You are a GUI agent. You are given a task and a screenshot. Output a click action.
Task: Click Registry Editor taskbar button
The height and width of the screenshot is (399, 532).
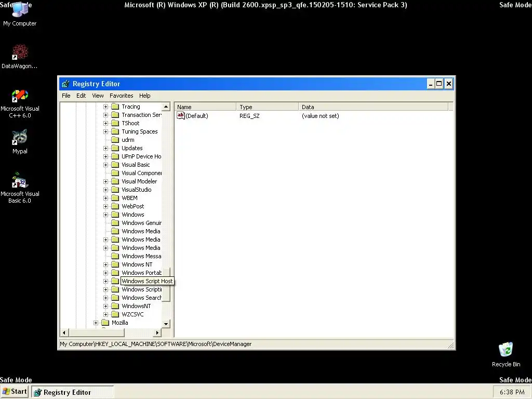73,392
